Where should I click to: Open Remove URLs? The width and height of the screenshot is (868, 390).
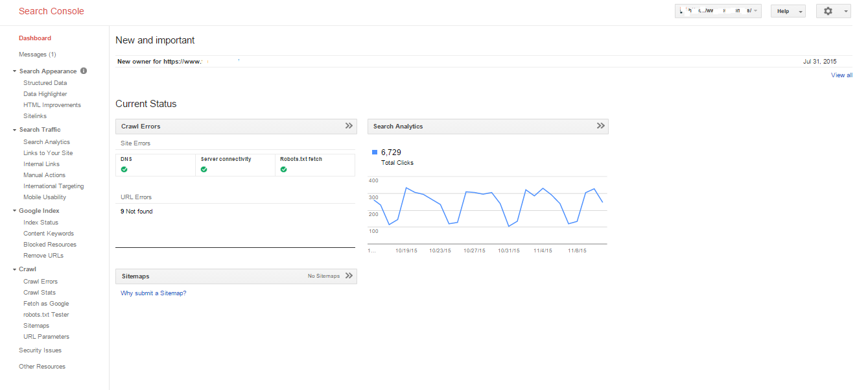click(x=43, y=256)
